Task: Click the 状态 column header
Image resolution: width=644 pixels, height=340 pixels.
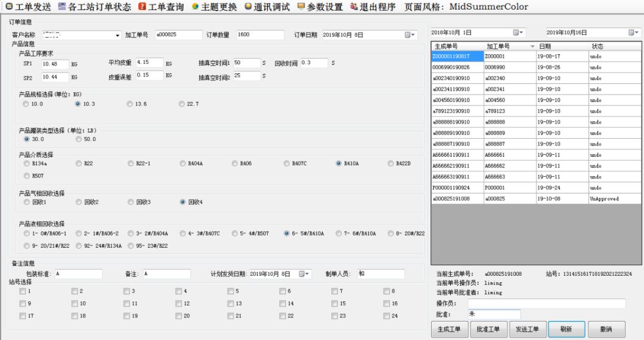Action: [x=614, y=46]
